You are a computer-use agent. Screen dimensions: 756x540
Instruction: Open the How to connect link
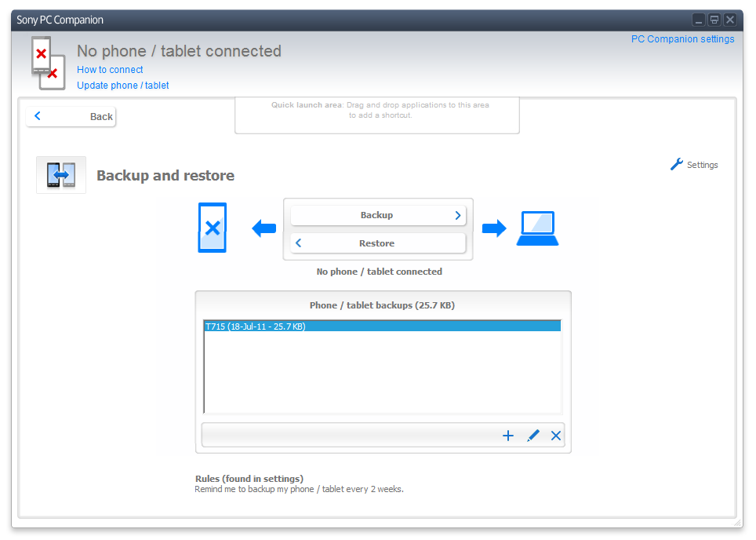[x=110, y=70]
